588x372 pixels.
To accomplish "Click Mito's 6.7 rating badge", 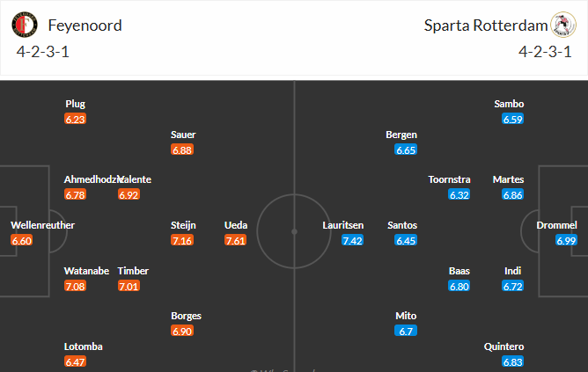I will (405, 332).
